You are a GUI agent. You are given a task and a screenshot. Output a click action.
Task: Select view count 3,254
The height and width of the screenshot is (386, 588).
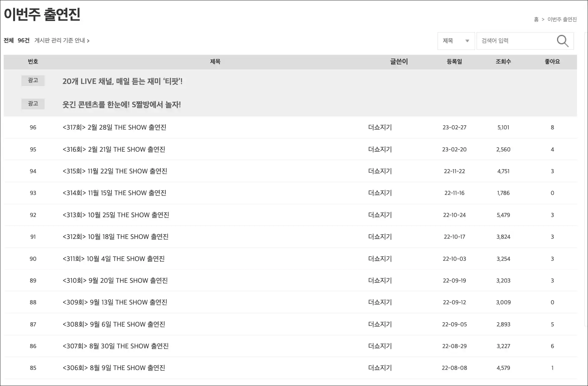pos(503,259)
